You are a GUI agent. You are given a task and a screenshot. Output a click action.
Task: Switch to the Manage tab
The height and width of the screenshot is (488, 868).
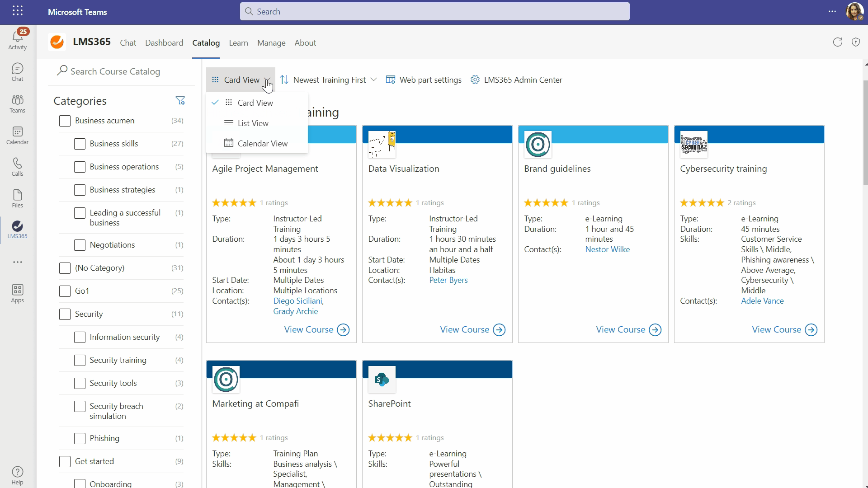coord(271,43)
